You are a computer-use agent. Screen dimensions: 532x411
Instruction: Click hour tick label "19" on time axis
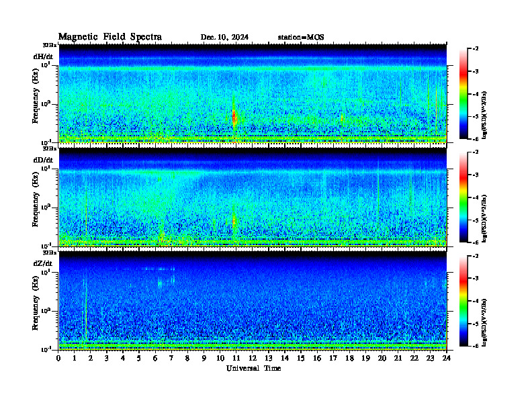365,358
